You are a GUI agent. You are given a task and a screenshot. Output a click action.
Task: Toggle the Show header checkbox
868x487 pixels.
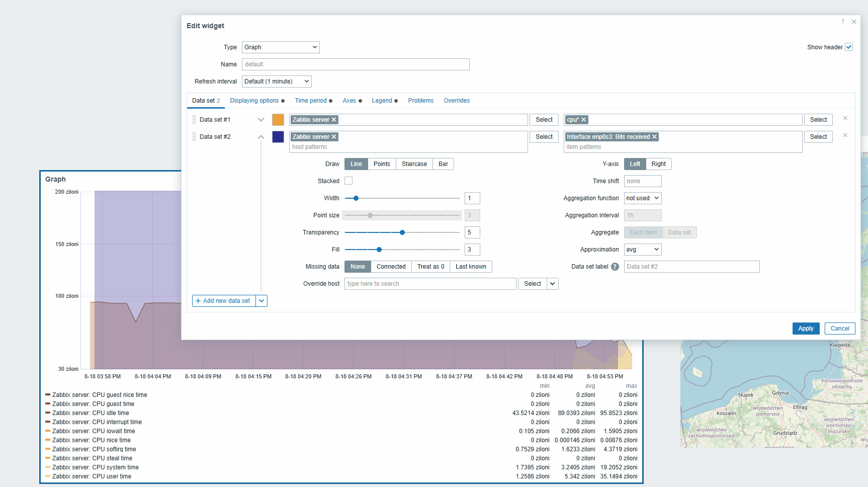(849, 47)
